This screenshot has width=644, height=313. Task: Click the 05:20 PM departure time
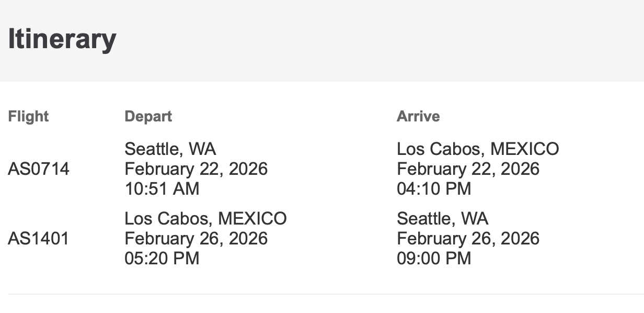pos(162,258)
